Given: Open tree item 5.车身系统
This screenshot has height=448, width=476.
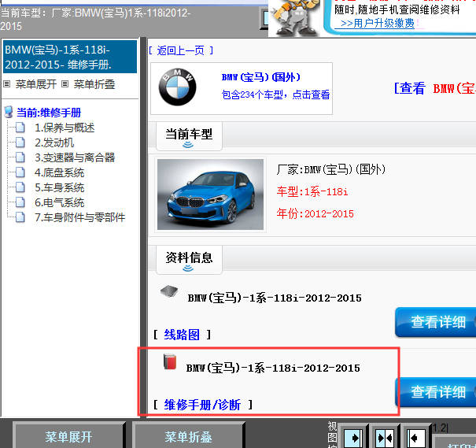Looking at the screenshot, I should tap(59, 187).
